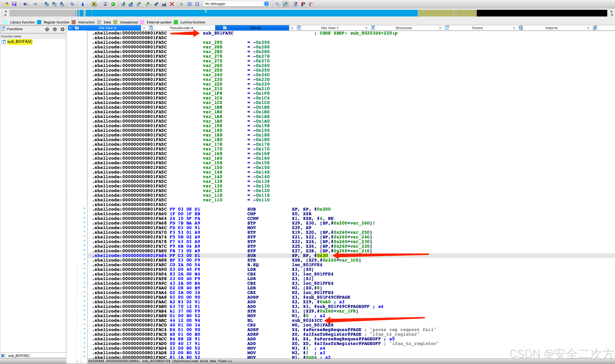Collapse function at address 801FA5C SUB line
The width and height of the screenshot is (615, 364).
[90, 209]
